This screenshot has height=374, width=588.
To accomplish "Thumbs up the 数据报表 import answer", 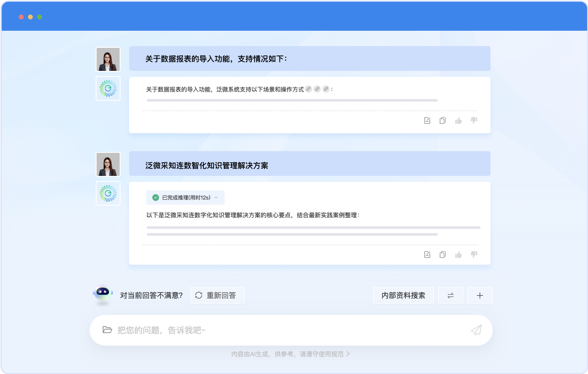I will pos(459,120).
